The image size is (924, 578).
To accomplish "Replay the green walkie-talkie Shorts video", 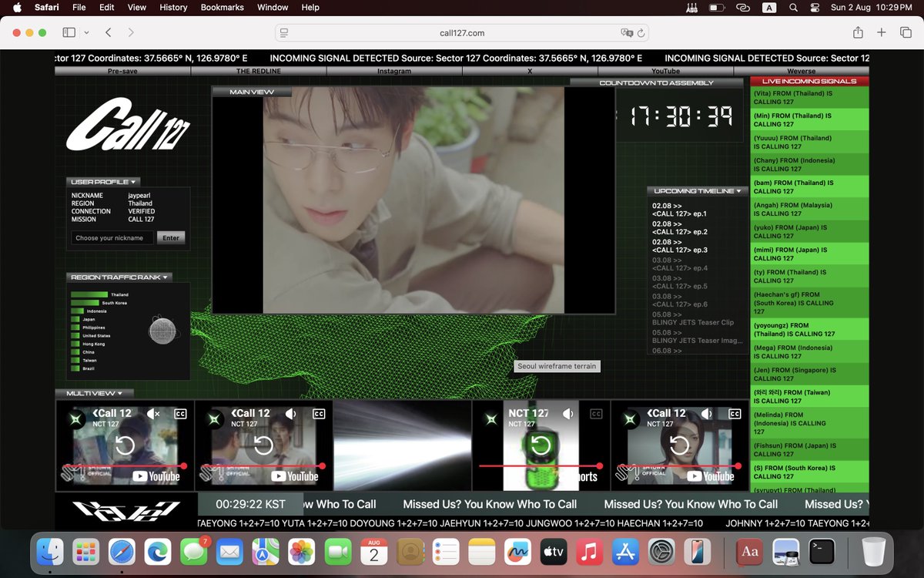I will coord(541,445).
